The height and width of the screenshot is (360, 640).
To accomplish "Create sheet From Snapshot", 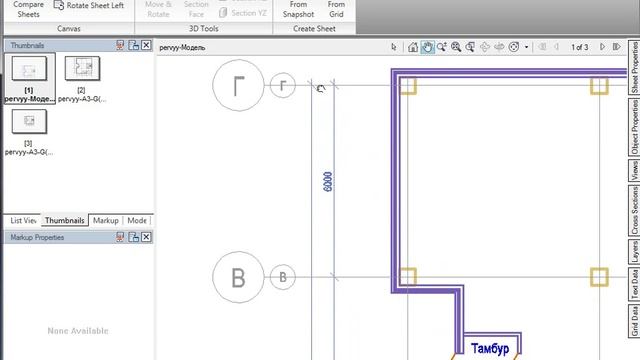I will pyautogui.click(x=298, y=9).
